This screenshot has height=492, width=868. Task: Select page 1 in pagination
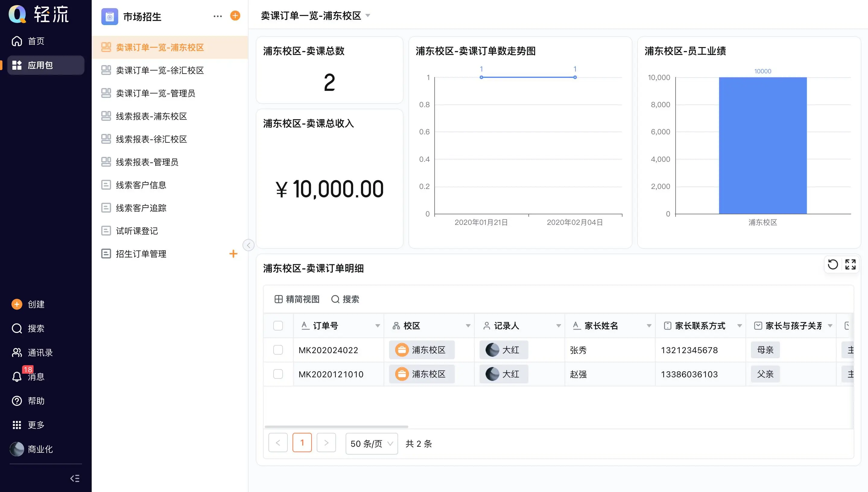pyautogui.click(x=302, y=443)
